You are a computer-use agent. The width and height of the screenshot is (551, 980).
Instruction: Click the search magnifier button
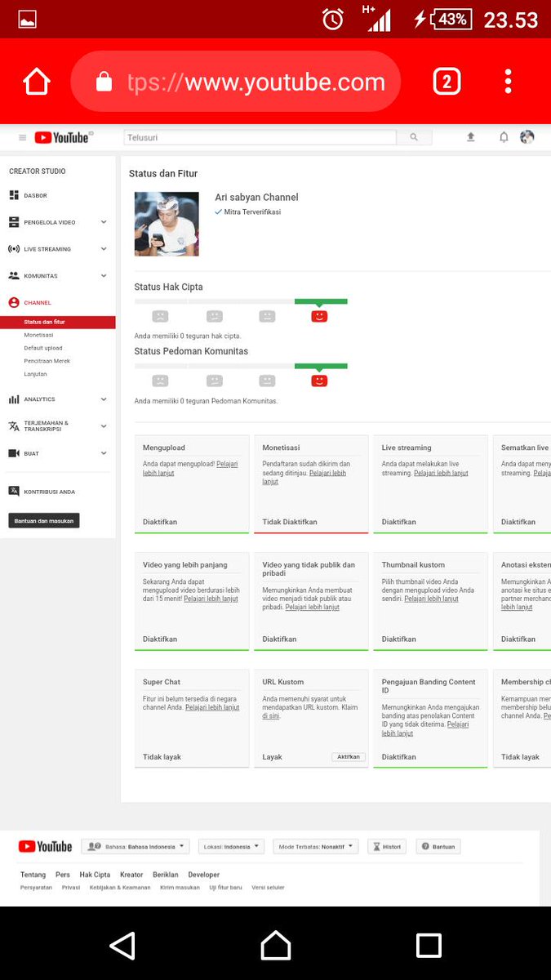coord(414,137)
